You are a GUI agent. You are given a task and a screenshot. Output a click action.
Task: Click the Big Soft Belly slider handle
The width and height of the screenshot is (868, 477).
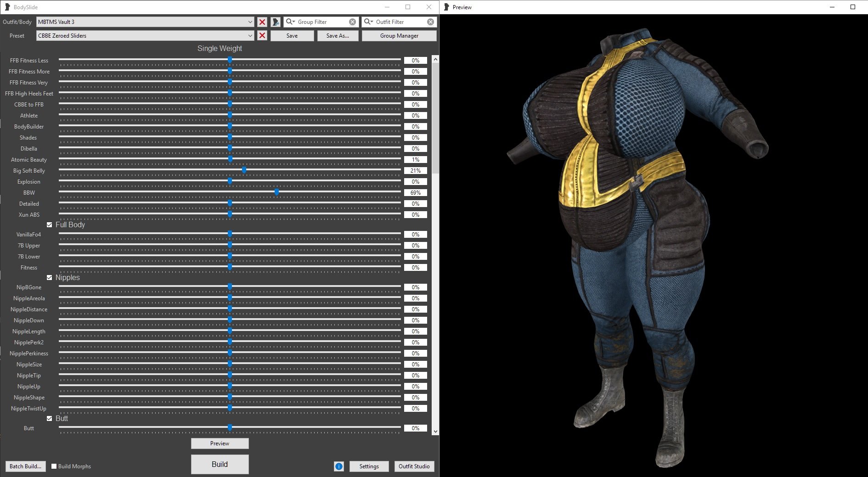pos(244,170)
